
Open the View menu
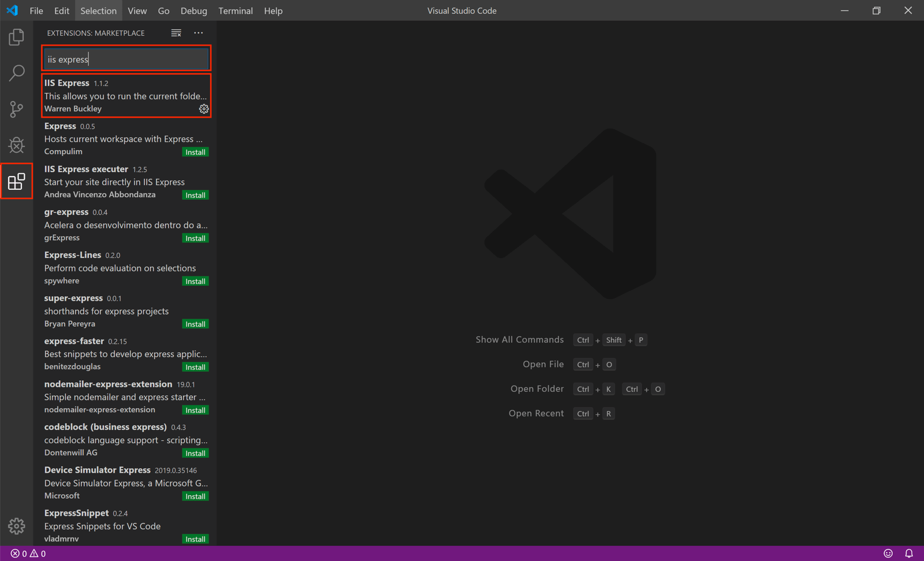point(137,10)
